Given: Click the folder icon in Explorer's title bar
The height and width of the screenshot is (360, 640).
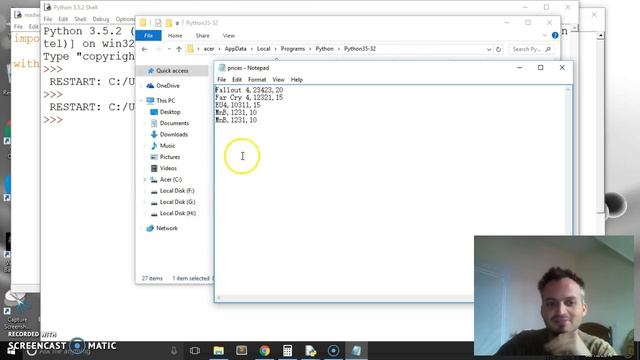Looking at the screenshot, I should coord(143,23).
